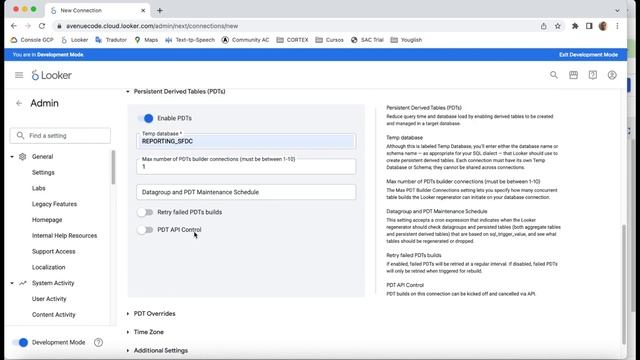This screenshot has height=360, width=640.
Task: Collapse the General group arrow in sidebar
Action: 12,157
